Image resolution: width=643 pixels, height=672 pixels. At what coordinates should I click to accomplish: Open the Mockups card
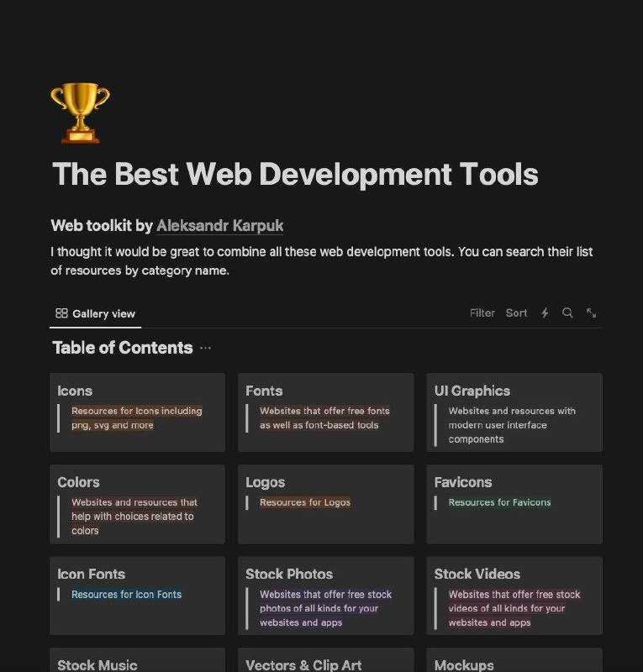pyautogui.click(x=514, y=660)
